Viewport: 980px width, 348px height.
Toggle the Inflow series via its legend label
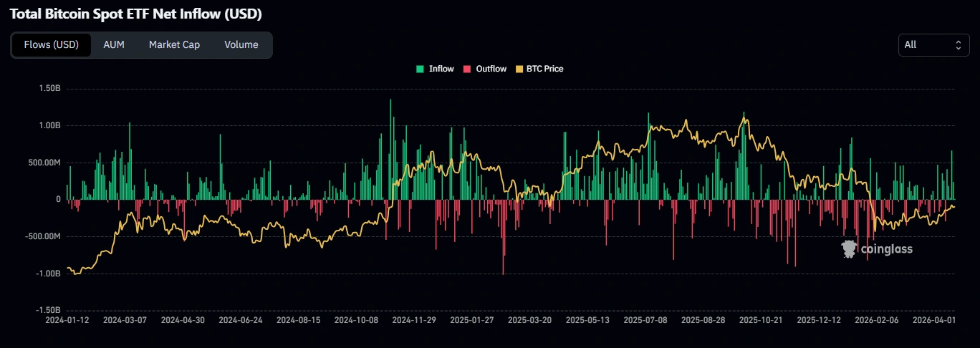tap(441, 69)
